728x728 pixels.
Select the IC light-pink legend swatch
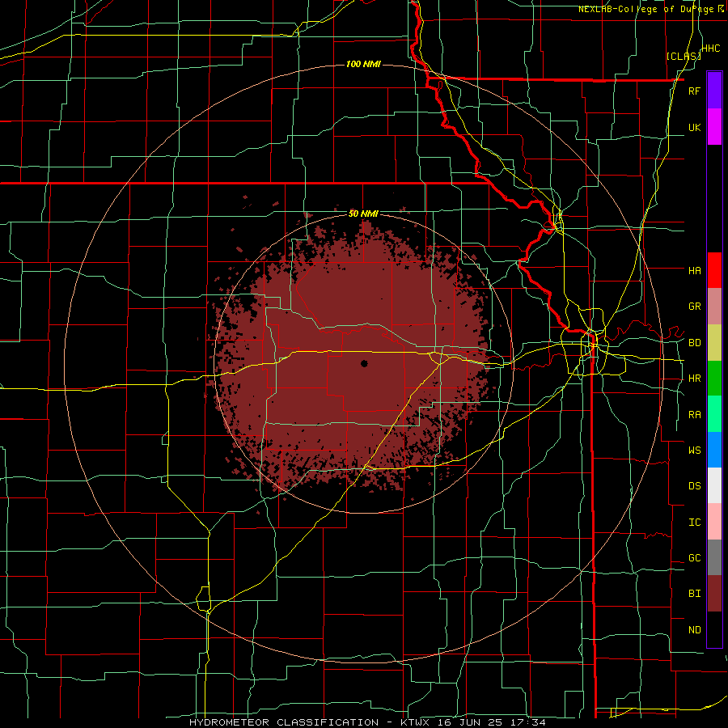pos(714,522)
